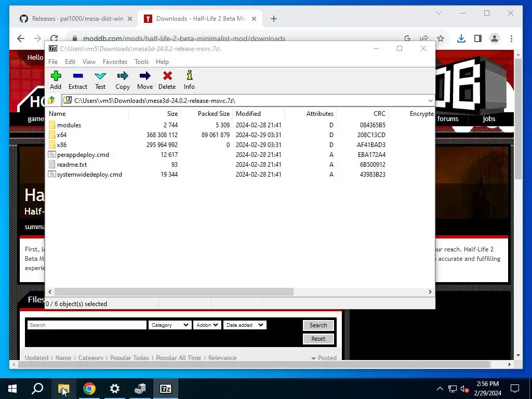Go up one folder level icon
Image resolution: width=532 pixels, height=399 pixels.
[51, 100]
